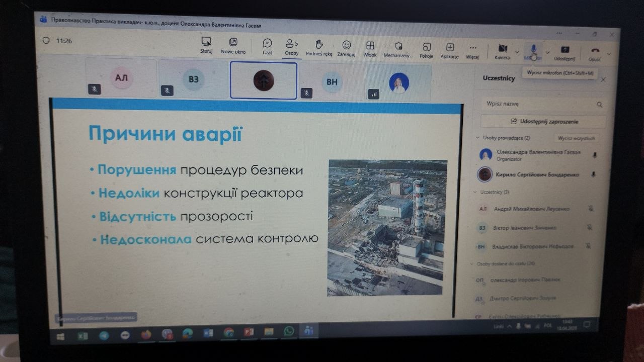Collapse the Osoby prowadzące section

tap(477, 137)
